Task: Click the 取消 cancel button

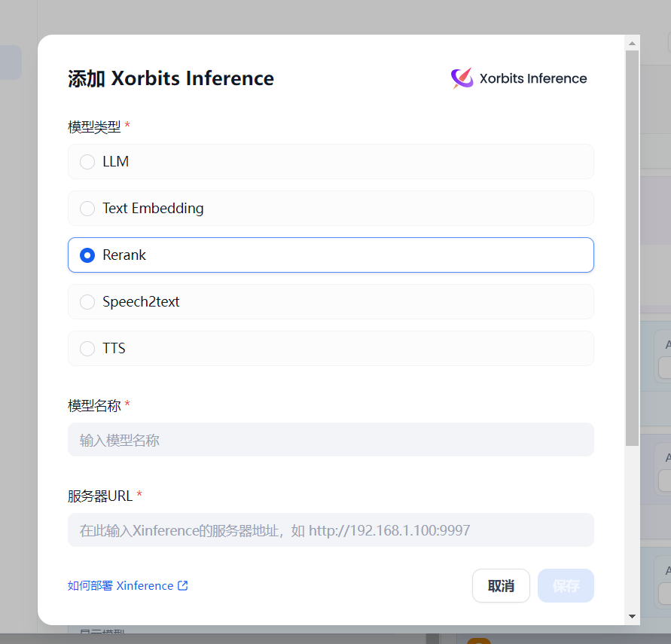Action: click(x=501, y=585)
